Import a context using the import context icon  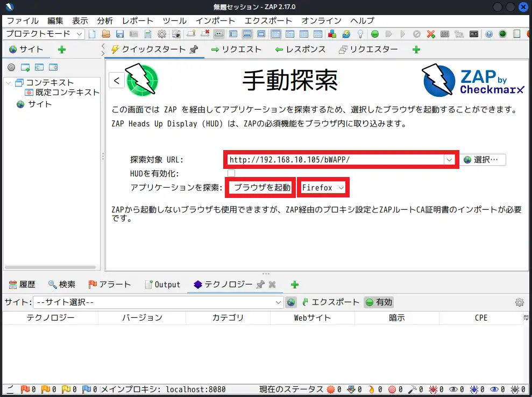click(x=39, y=67)
